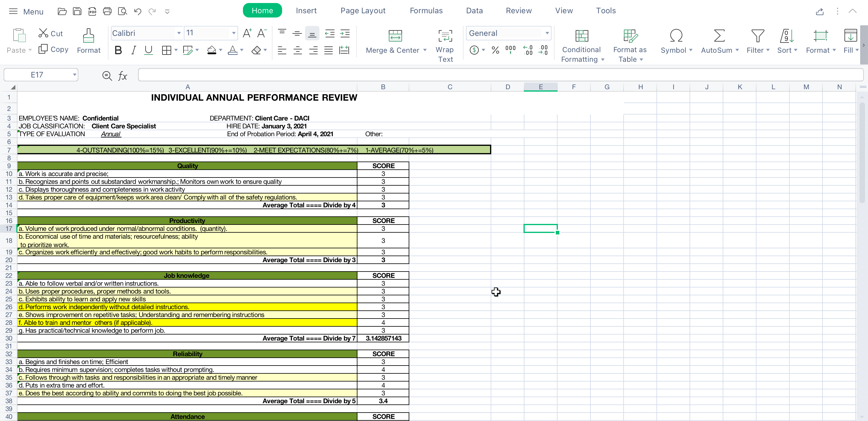Switch to the Formulas tab
The image size is (868, 421).
click(426, 11)
